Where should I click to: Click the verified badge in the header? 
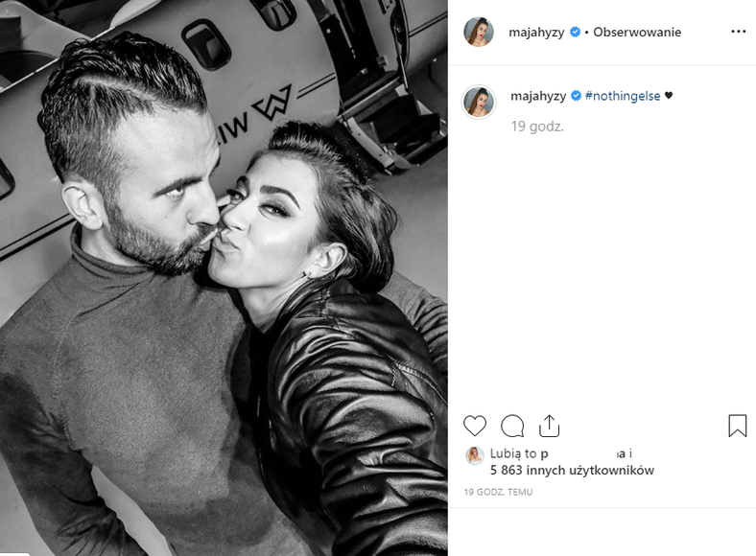(575, 32)
